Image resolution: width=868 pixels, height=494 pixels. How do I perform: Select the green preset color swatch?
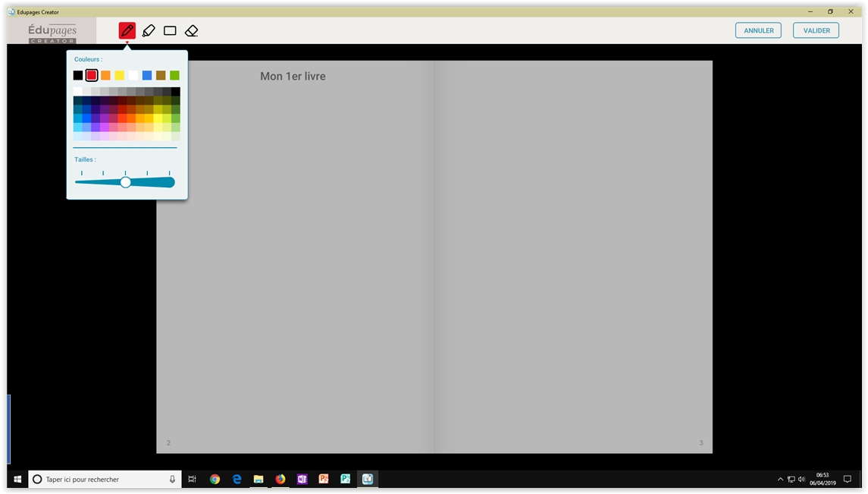click(174, 75)
